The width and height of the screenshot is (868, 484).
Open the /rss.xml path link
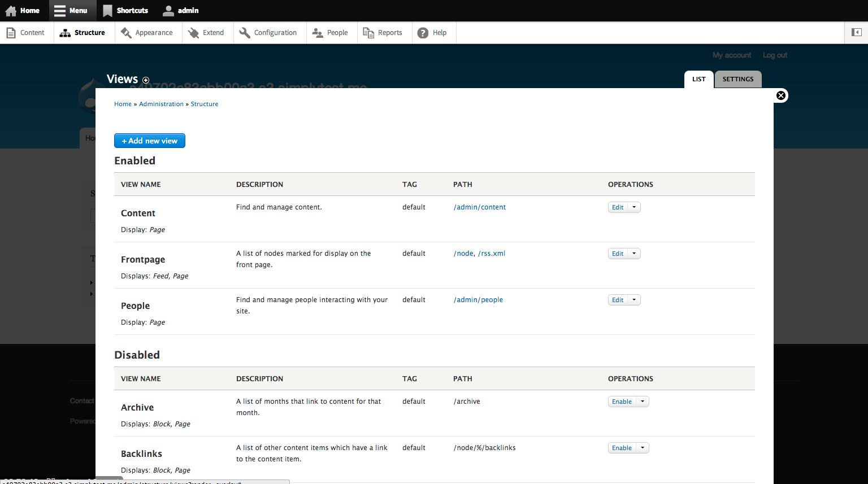click(x=492, y=254)
